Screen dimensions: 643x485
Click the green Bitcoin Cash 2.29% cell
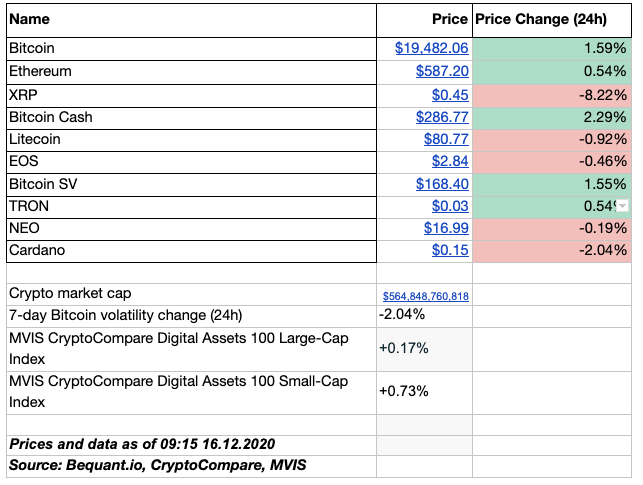[552, 117]
